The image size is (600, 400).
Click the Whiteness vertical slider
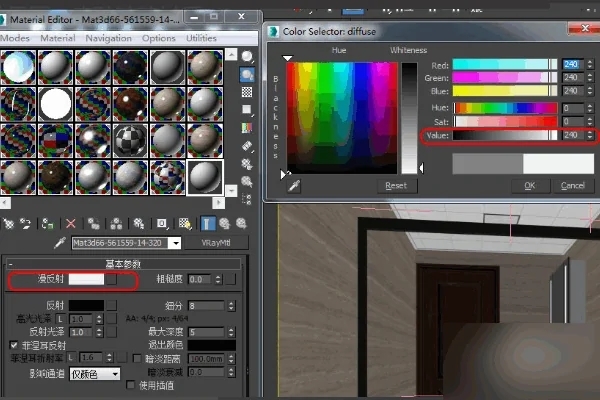click(x=409, y=118)
